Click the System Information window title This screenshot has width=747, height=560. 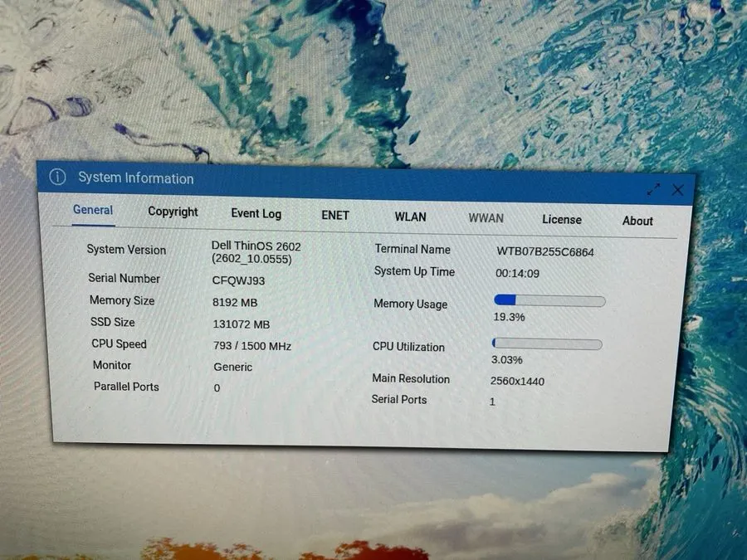click(x=136, y=178)
